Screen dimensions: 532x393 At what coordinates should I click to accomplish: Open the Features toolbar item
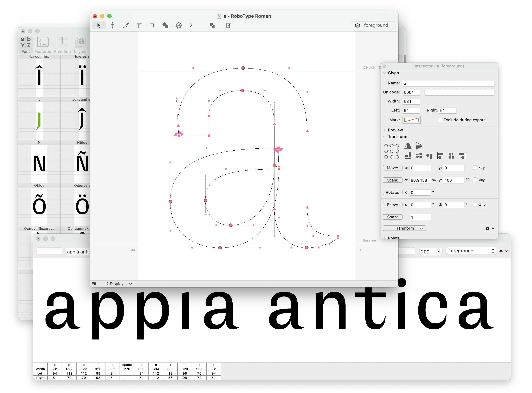pyautogui.click(x=43, y=45)
